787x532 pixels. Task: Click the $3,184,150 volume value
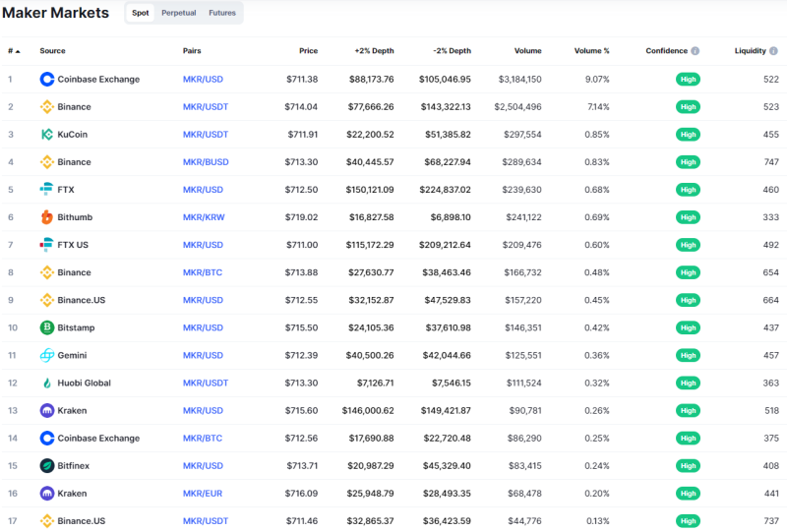click(x=520, y=80)
